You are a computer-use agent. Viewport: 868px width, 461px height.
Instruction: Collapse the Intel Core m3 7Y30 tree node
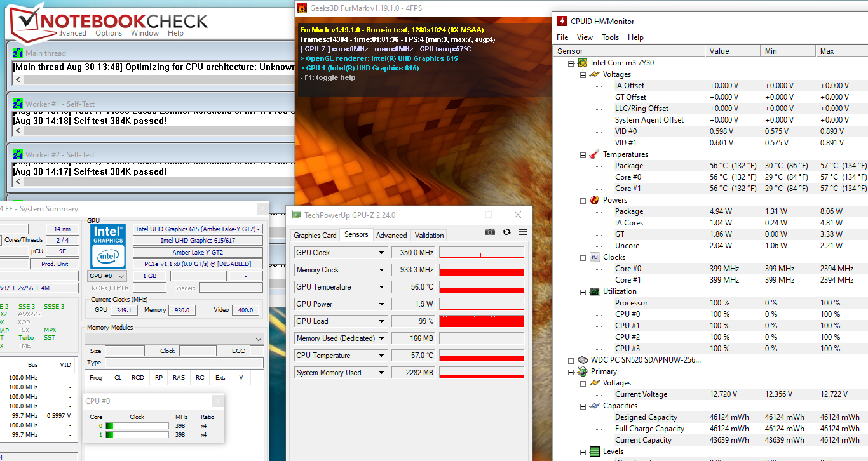[571, 63]
